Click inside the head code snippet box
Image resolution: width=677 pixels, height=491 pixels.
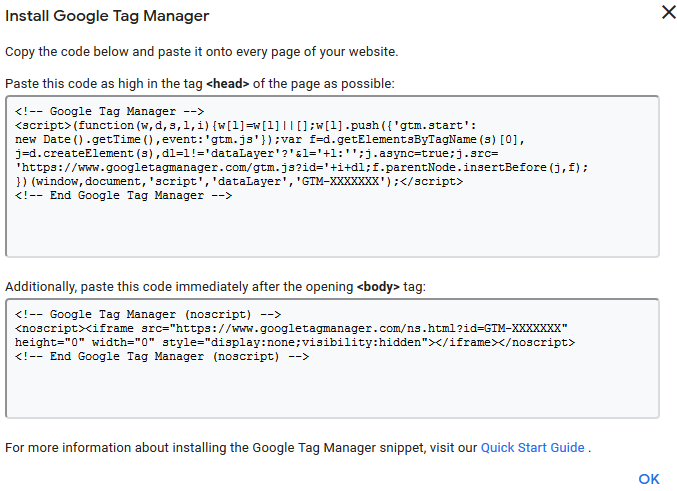332,177
